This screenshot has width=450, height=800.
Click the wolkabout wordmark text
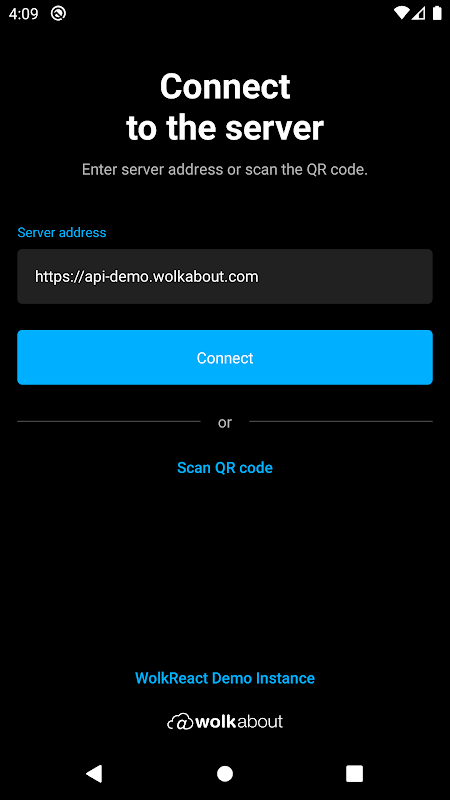(239, 721)
